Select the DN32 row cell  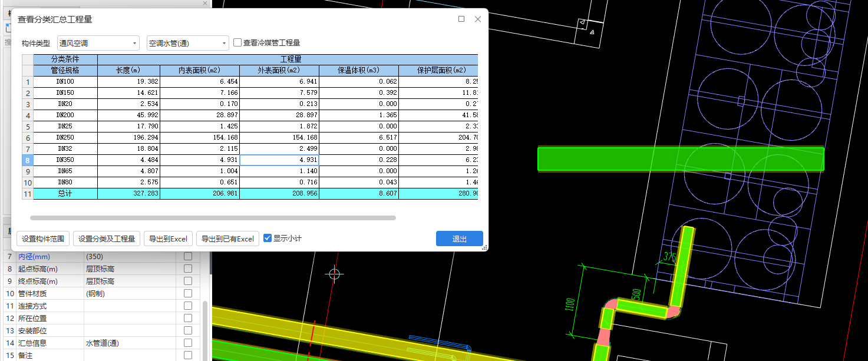65,148
